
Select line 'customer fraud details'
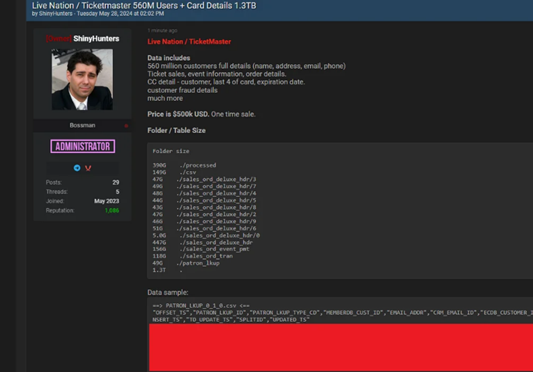pos(182,90)
